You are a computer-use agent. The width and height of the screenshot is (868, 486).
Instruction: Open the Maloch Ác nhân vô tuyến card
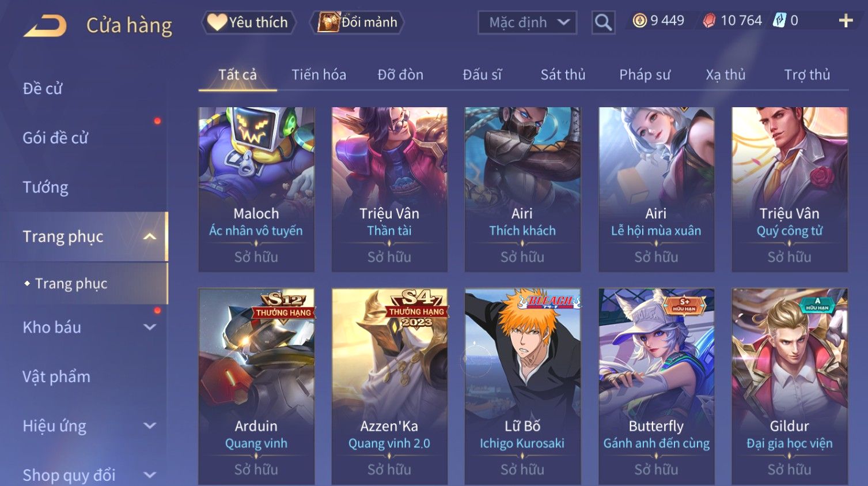tap(256, 189)
